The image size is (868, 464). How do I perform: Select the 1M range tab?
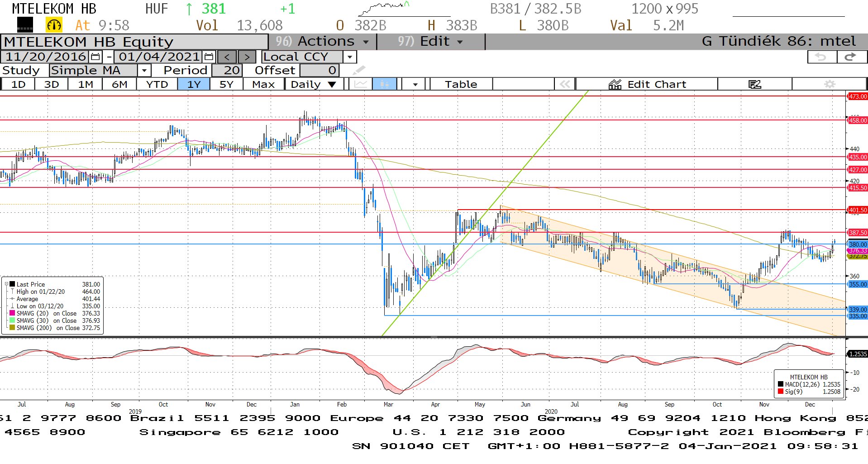[85, 84]
